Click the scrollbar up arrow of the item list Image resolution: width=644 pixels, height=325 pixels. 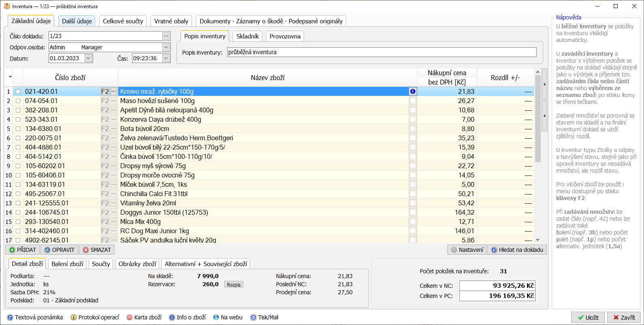[x=538, y=72]
